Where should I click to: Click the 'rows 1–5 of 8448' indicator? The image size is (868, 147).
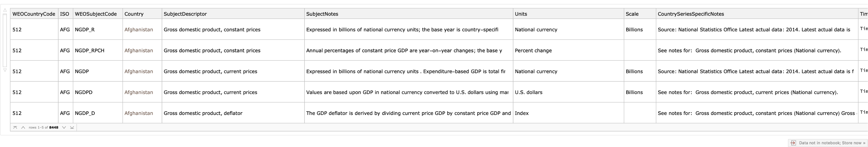[43, 128]
